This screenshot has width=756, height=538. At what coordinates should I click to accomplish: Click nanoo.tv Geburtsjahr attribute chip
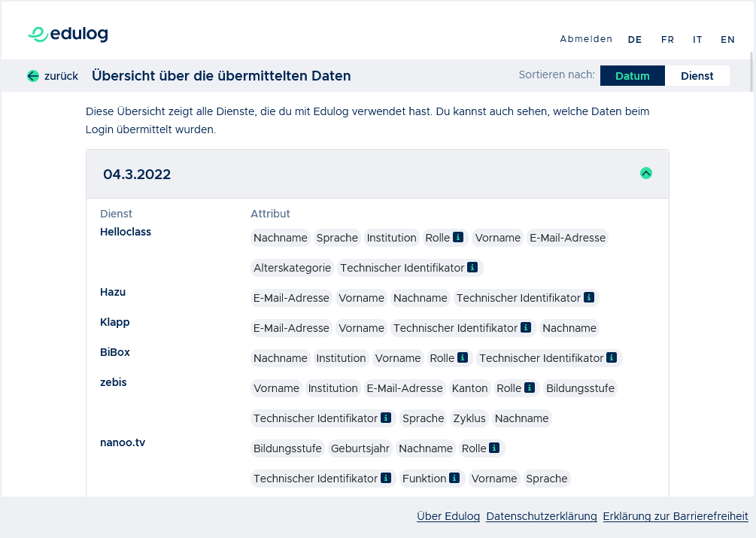pos(360,448)
